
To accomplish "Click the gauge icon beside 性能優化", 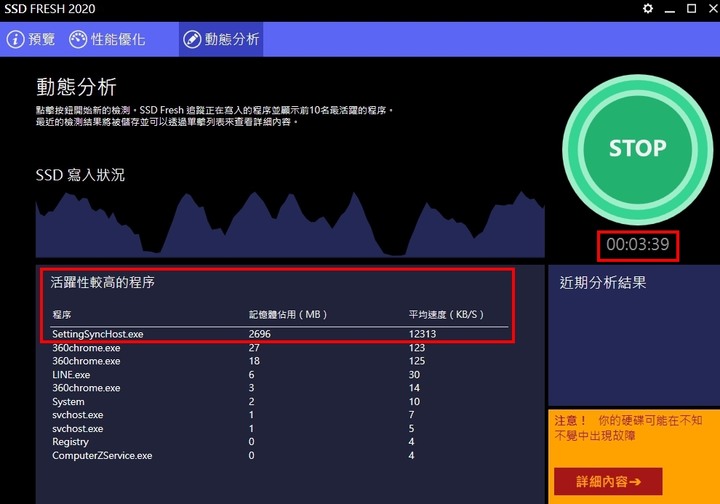I will click(x=78, y=39).
